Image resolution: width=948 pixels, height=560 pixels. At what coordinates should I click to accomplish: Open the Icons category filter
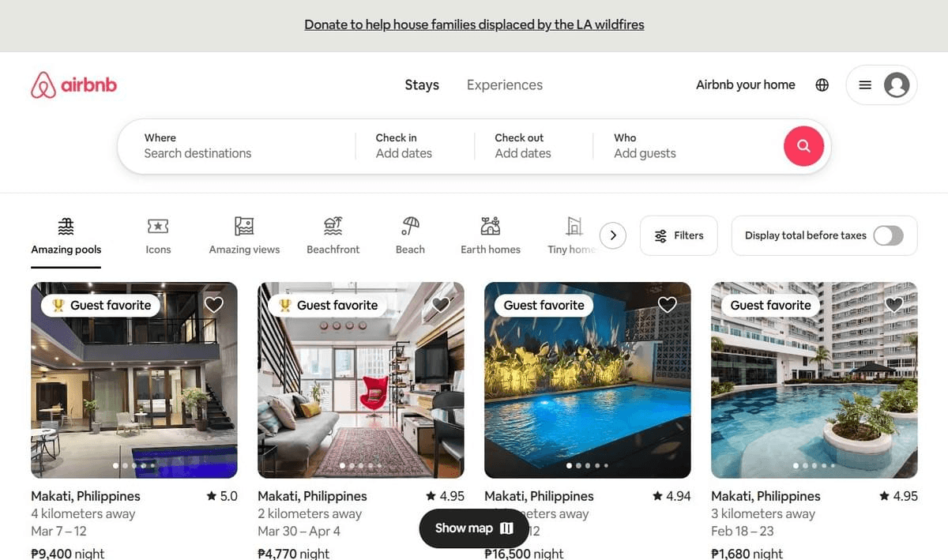click(x=157, y=233)
